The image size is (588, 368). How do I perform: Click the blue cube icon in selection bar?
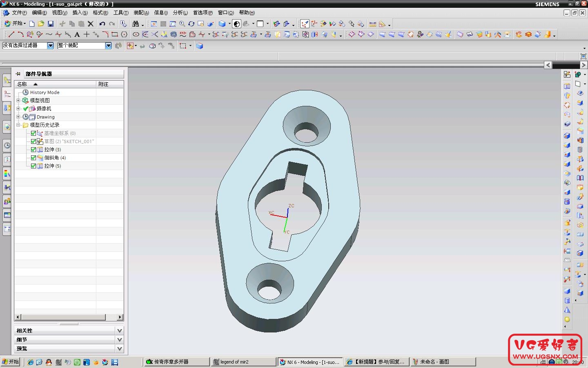pos(200,46)
